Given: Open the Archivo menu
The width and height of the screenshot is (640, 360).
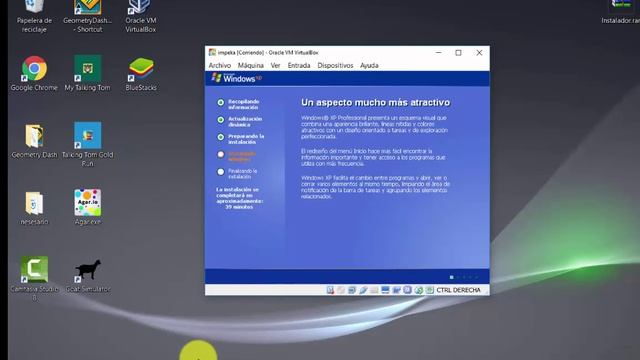Looking at the screenshot, I should [220, 65].
